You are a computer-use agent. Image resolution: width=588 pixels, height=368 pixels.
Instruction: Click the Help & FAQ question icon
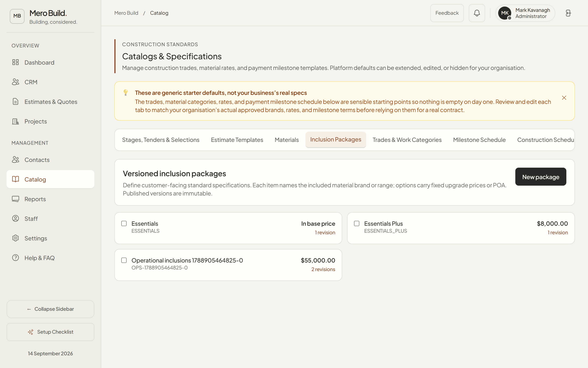point(16,258)
